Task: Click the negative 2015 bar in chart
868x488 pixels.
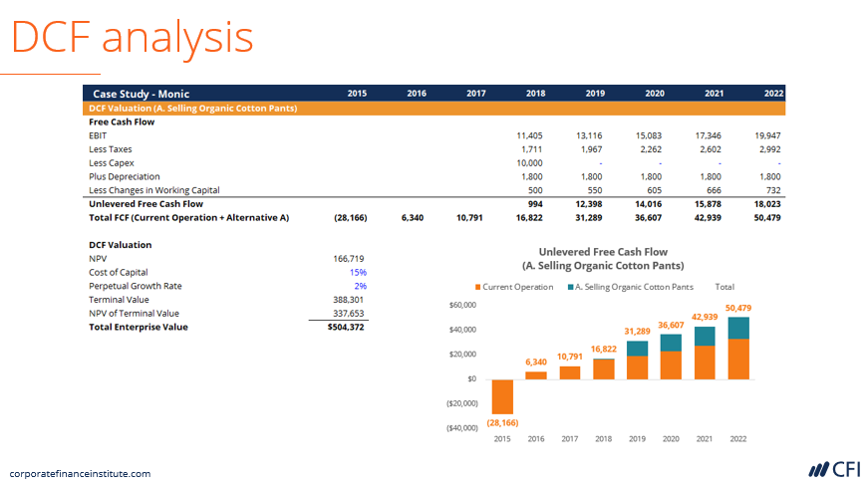Action: pyautogui.click(x=501, y=396)
